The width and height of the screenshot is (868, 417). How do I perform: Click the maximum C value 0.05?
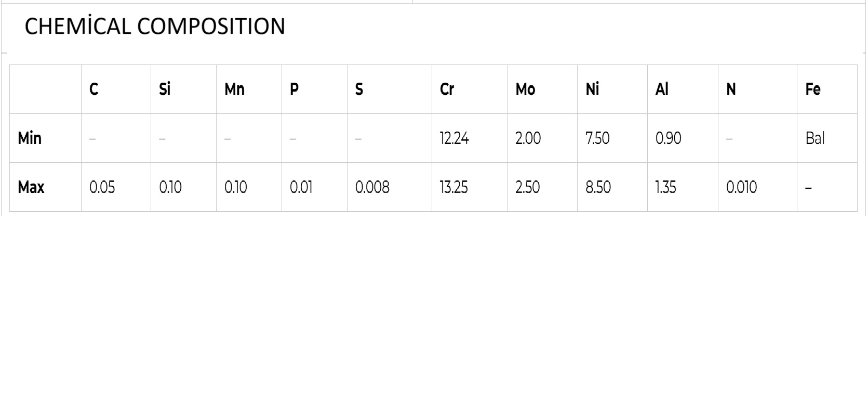[102, 187]
